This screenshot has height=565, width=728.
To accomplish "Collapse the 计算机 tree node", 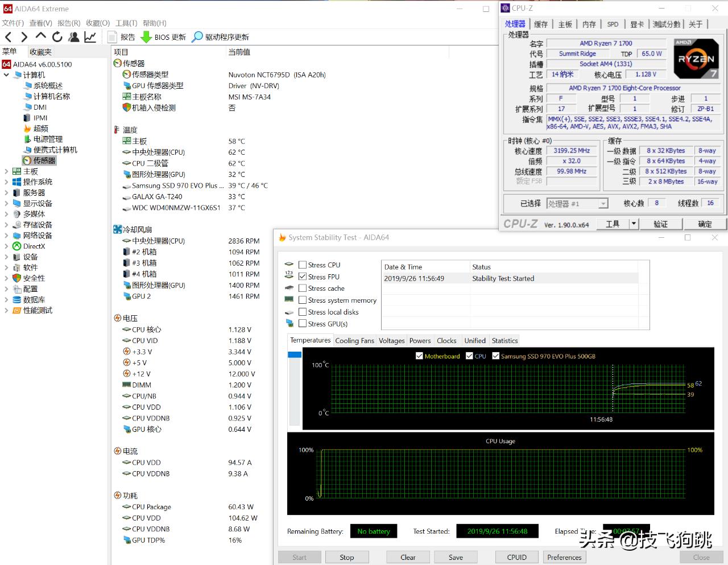I will pos(6,75).
